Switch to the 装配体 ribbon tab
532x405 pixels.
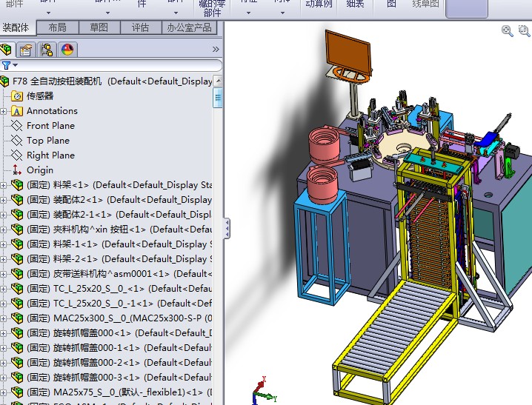click(x=16, y=28)
